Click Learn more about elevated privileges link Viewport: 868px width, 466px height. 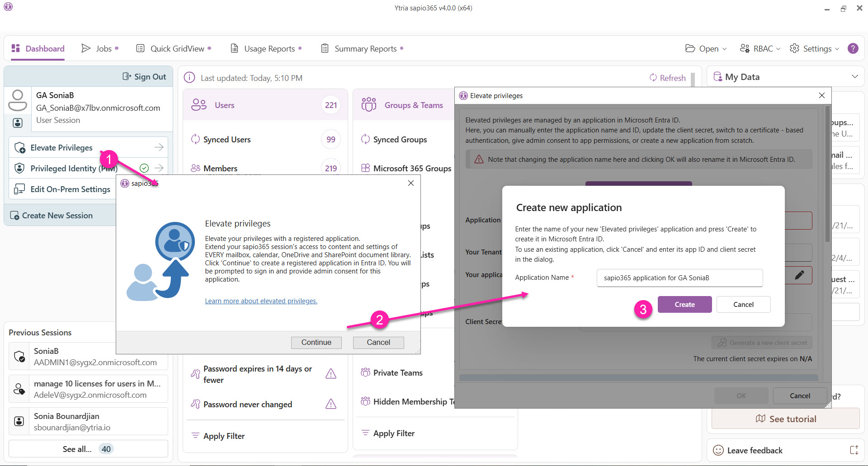pos(261,301)
